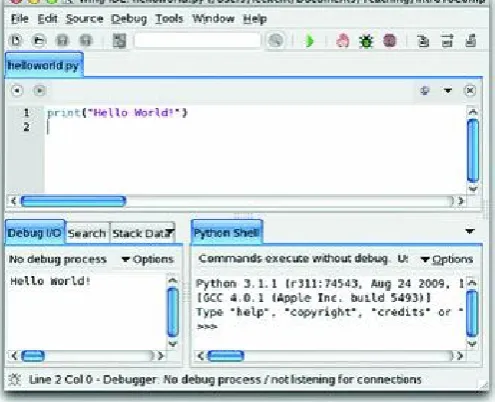Open the editor options dropdown triangle
The width and height of the screenshot is (495, 402).
coord(448,91)
